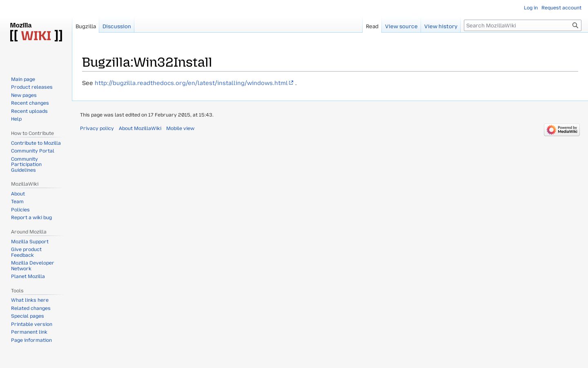Open the Policies link
Image resolution: width=588 pixels, height=368 pixels.
pyautogui.click(x=20, y=210)
